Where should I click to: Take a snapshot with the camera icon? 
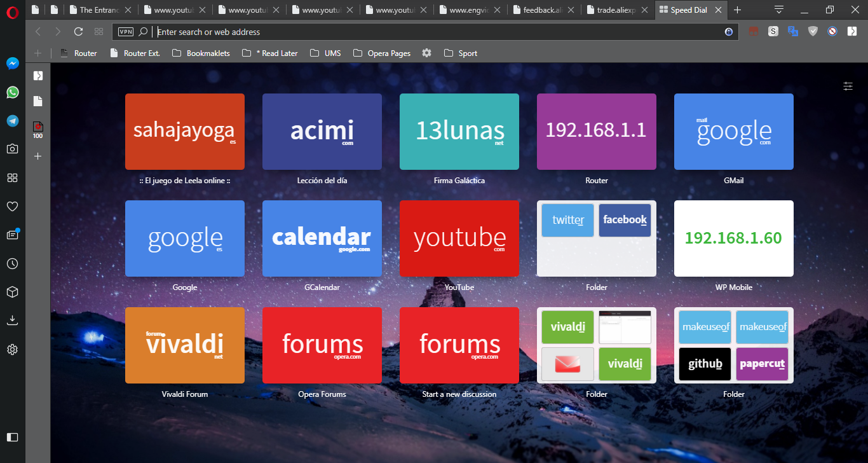click(12, 149)
